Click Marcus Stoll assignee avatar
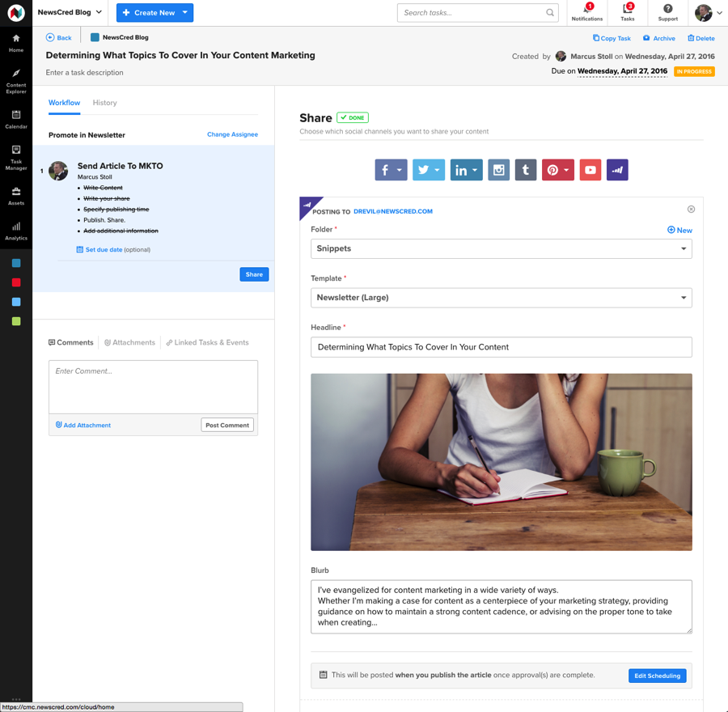The height and width of the screenshot is (712, 728). (x=58, y=171)
